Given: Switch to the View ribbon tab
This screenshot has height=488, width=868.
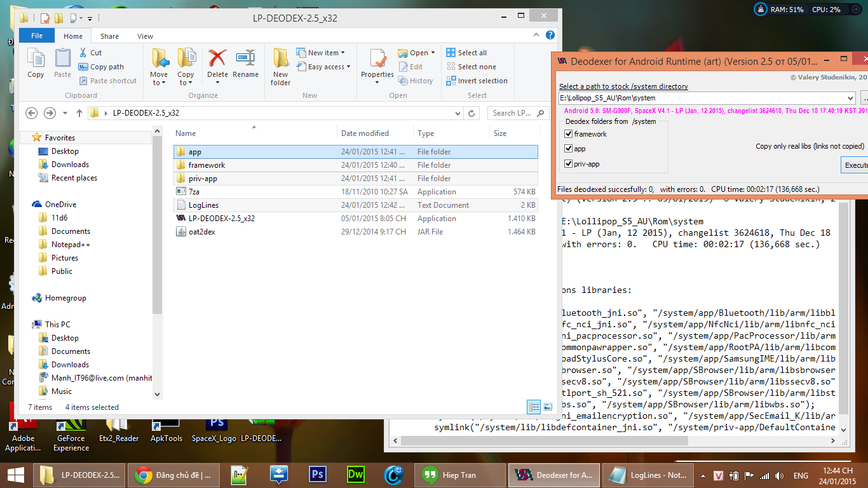Looking at the screenshot, I should pyautogui.click(x=145, y=36).
